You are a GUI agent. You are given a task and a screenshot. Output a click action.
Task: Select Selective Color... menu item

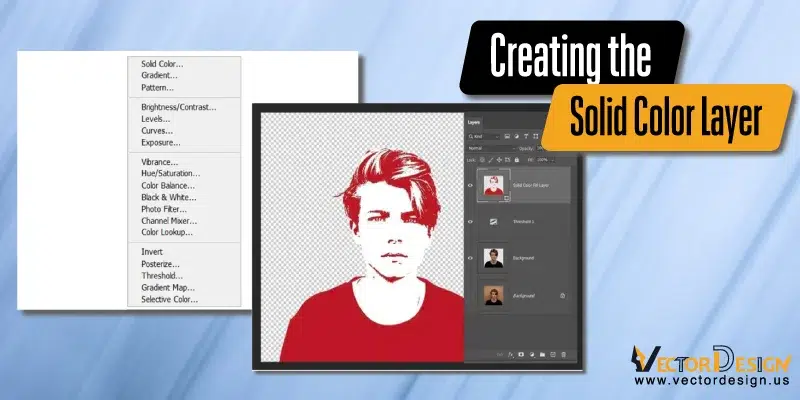point(169,299)
